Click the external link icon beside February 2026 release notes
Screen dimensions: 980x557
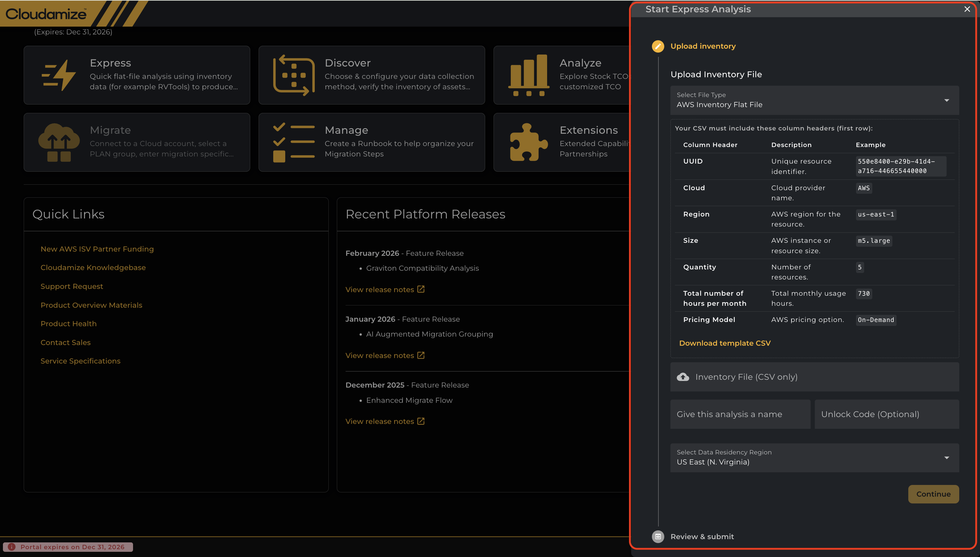point(421,289)
